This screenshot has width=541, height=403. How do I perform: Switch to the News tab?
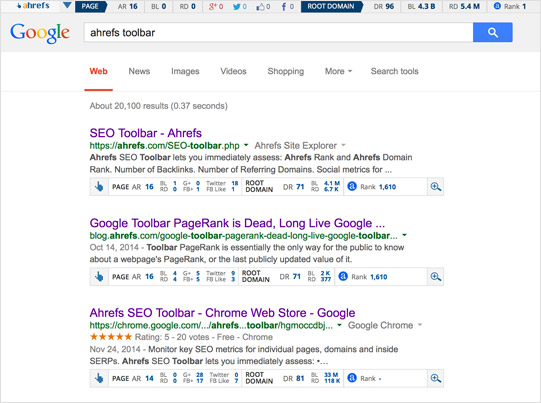coord(139,71)
